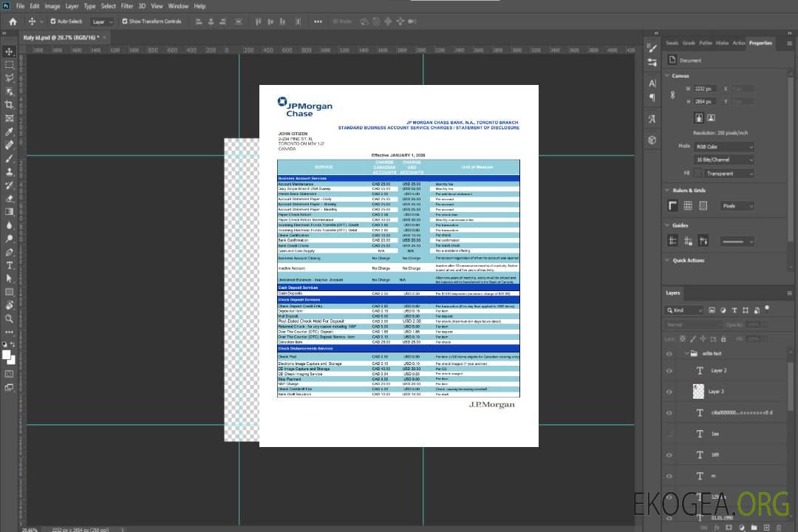Click the Home icon in options bar

pos(13,21)
